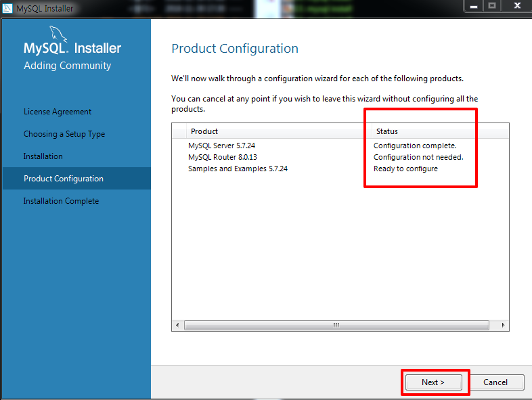Click the Product column header
532x400 pixels.
(x=275, y=131)
